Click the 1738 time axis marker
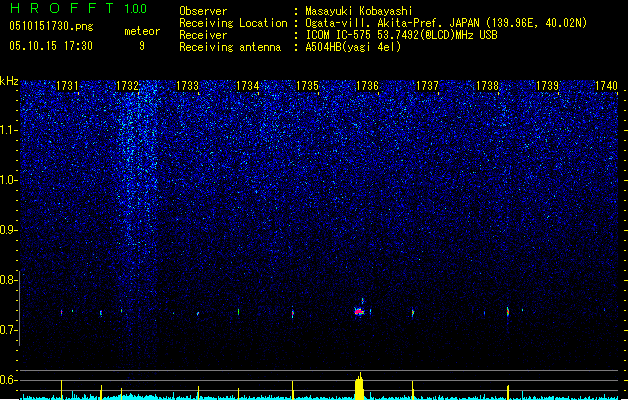The image size is (629, 400). click(x=487, y=86)
